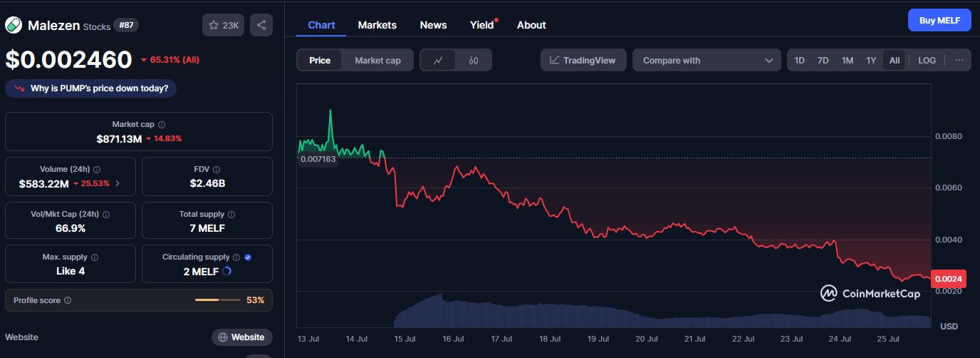Toggle LOG scale on chart
Image resolution: width=980 pixels, height=358 pixels.
927,61
